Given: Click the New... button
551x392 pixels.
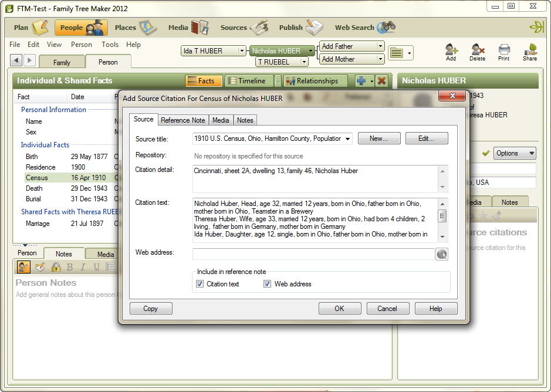Looking at the screenshot, I should pos(379,138).
